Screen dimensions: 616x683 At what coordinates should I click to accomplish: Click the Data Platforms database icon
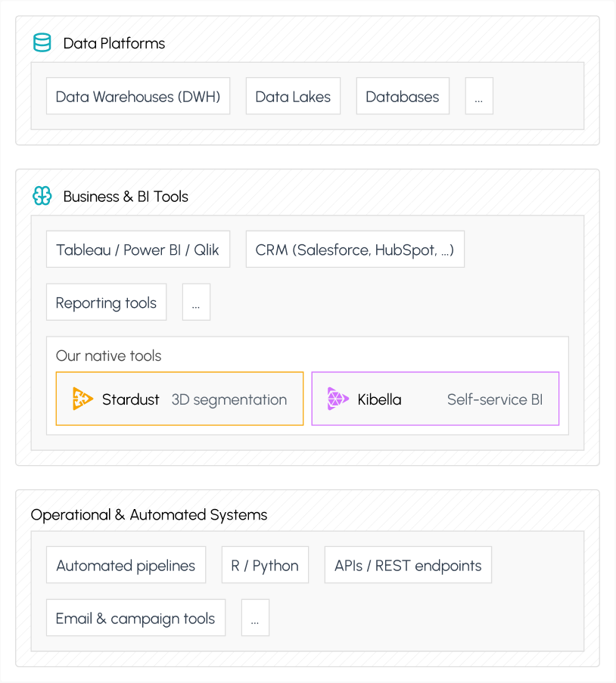coord(42,42)
